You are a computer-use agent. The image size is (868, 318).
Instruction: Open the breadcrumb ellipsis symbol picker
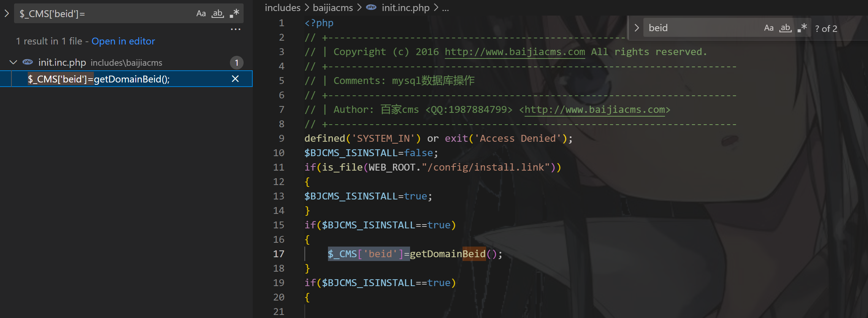(x=446, y=8)
